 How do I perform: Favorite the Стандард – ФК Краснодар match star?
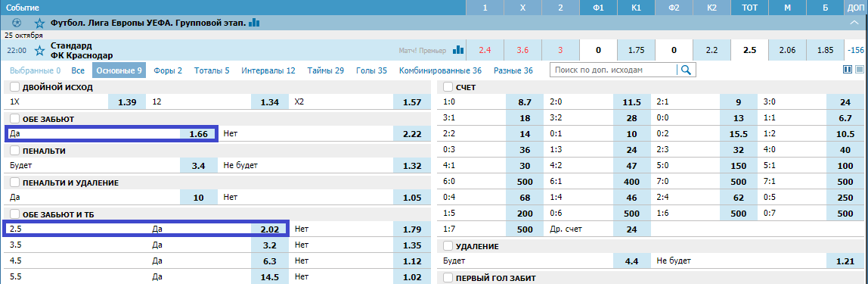(x=39, y=51)
